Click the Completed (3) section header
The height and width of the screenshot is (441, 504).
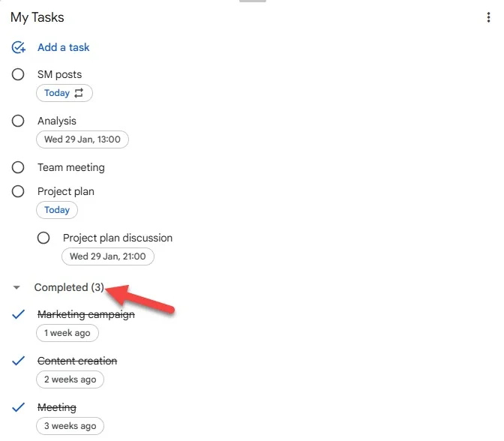[69, 287]
